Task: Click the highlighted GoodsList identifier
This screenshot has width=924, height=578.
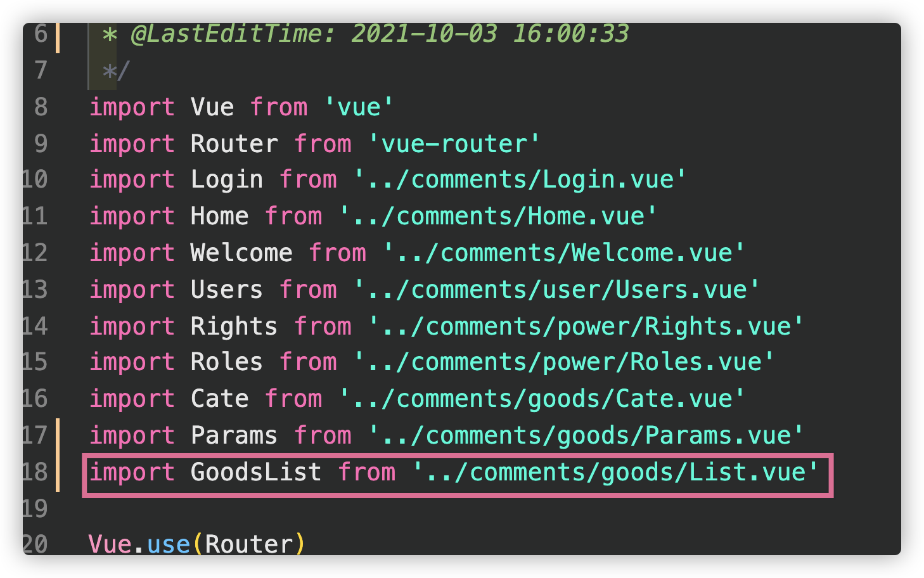Action: tap(256, 472)
